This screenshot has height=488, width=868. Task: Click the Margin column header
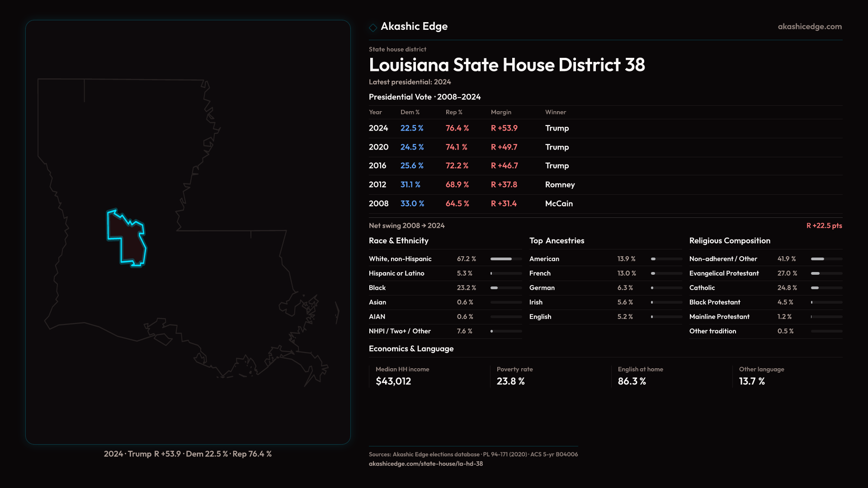(500, 112)
